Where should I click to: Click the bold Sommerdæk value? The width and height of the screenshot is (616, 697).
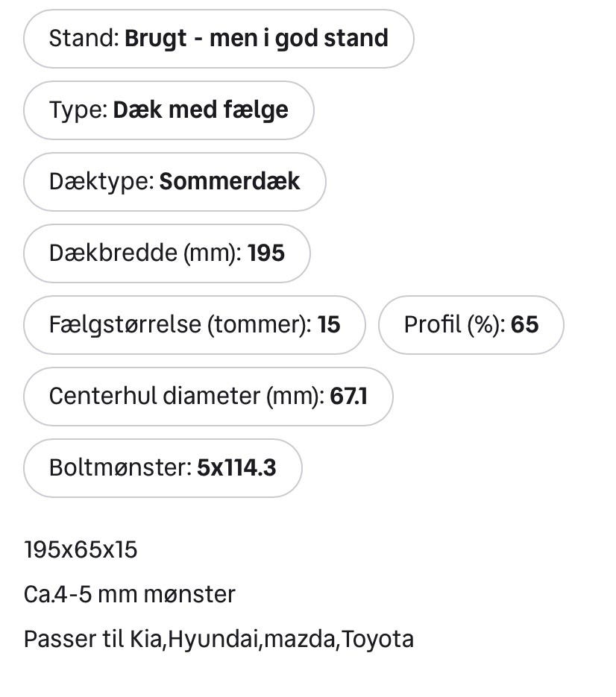click(x=230, y=182)
